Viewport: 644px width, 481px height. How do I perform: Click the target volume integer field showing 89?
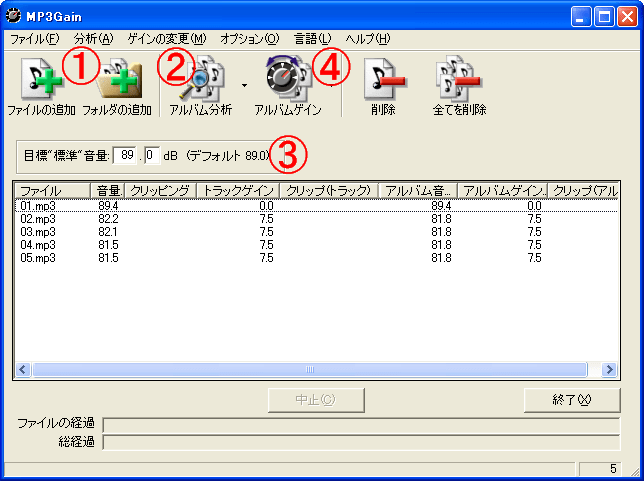pyautogui.click(x=127, y=155)
